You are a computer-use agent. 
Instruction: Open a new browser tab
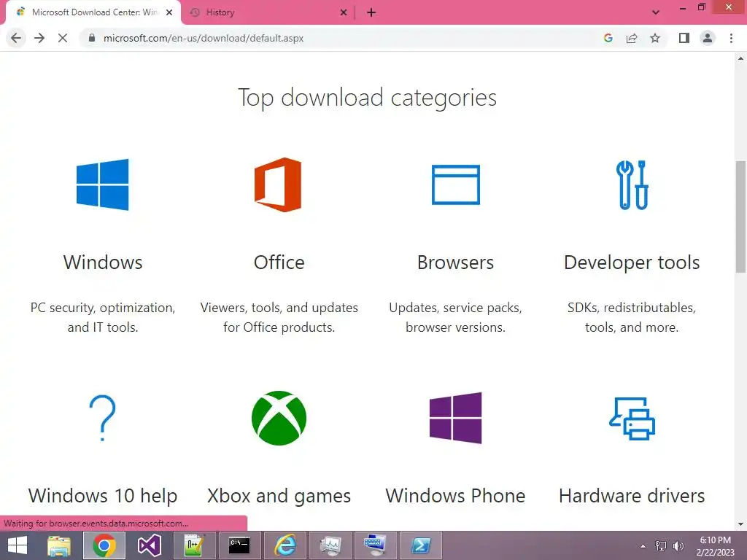(x=371, y=12)
